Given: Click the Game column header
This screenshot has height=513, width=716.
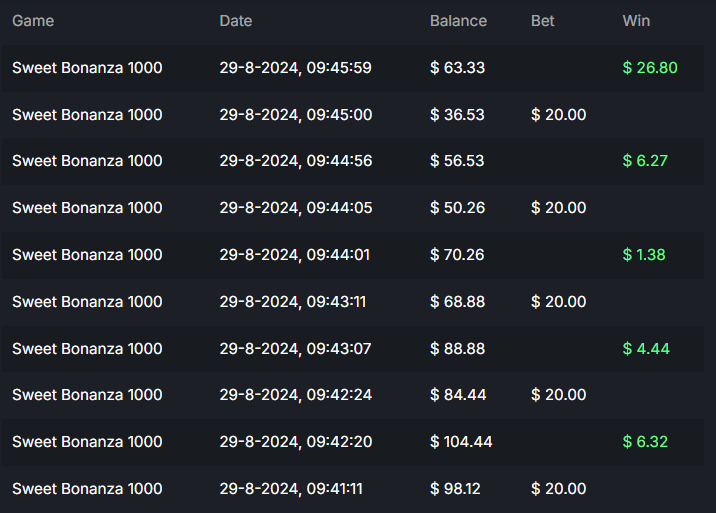Looking at the screenshot, I should [x=33, y=21].
